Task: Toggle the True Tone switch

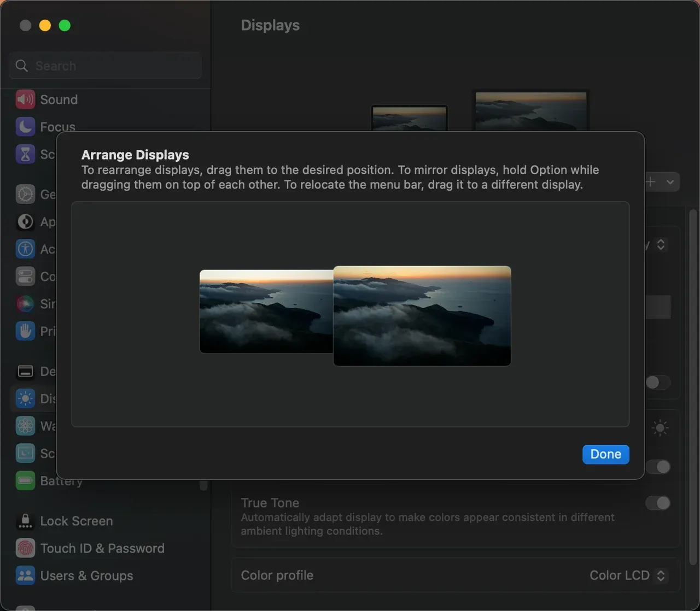Action: 658,503
